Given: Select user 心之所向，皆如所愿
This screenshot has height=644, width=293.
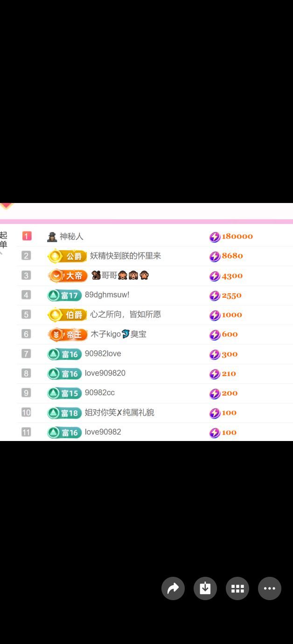Looking at the screenshot, I should (125, 315).
